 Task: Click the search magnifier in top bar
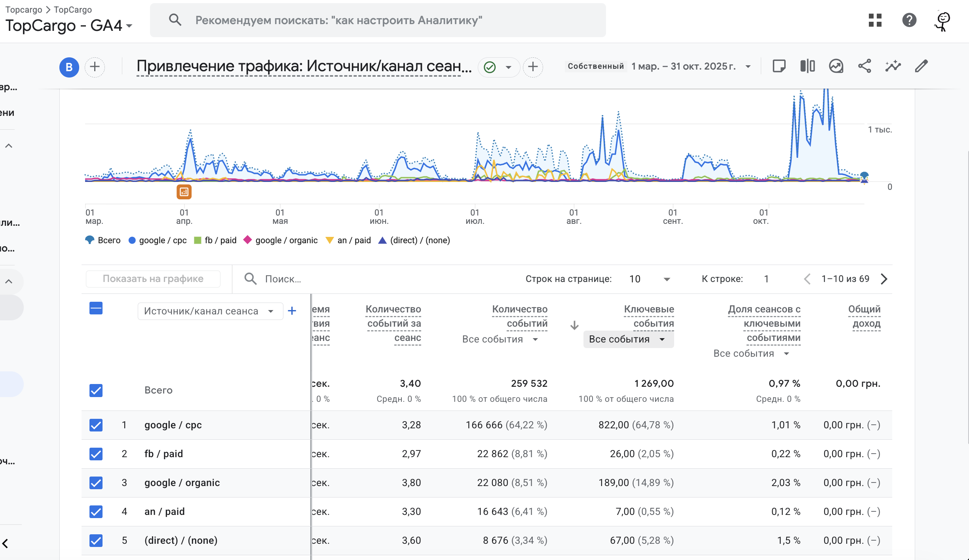point(175,20)
